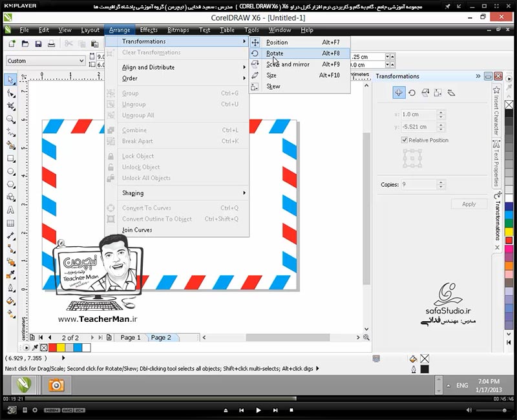Increase the x position stepper

[x=441, y=112]
